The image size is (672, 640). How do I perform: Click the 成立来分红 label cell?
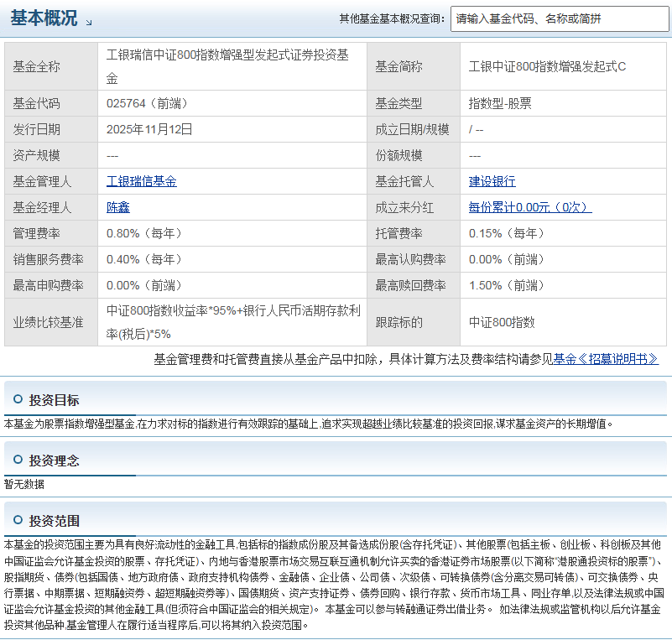tap(414, 207)
